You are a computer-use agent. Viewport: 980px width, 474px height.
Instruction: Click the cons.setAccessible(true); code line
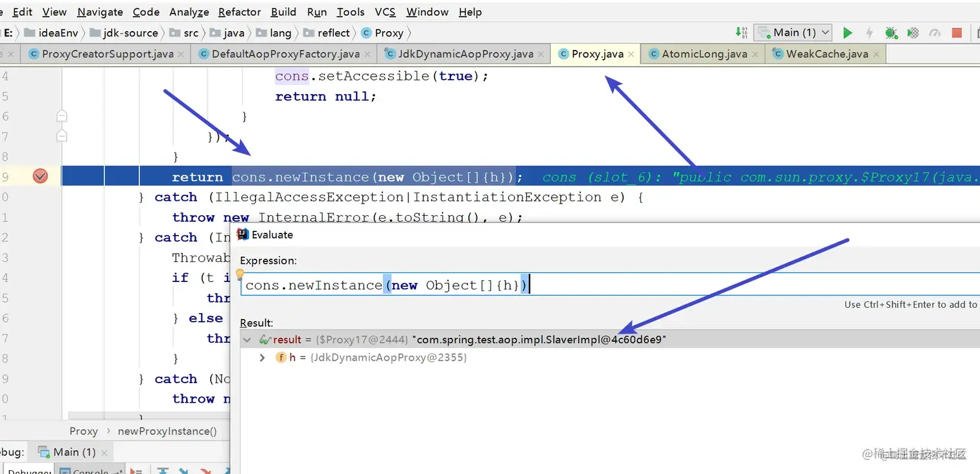(x=382, y=76)
